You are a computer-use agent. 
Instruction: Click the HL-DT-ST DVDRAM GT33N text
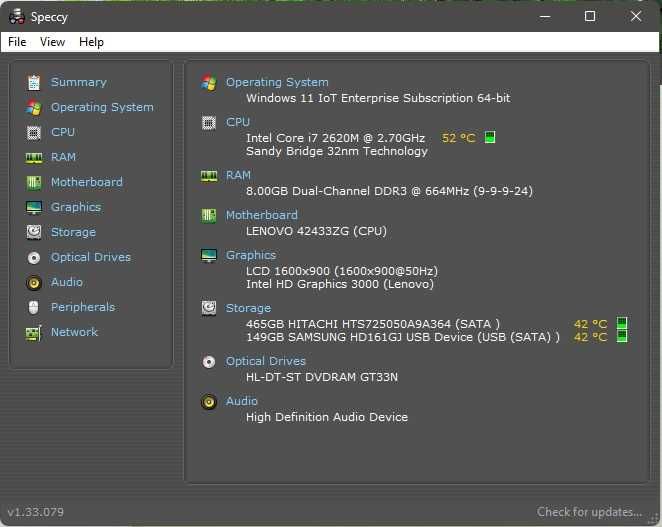pos(322,377)
